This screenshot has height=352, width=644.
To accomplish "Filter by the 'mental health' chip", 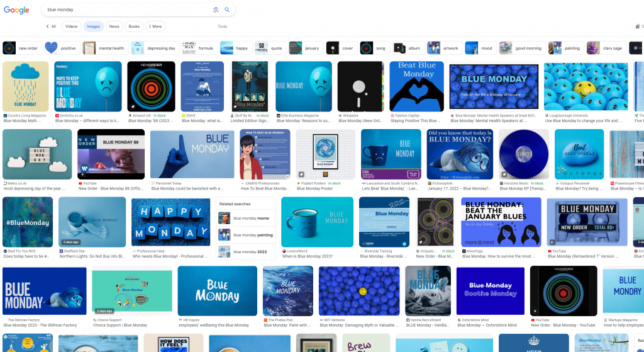I will [104, 48].
